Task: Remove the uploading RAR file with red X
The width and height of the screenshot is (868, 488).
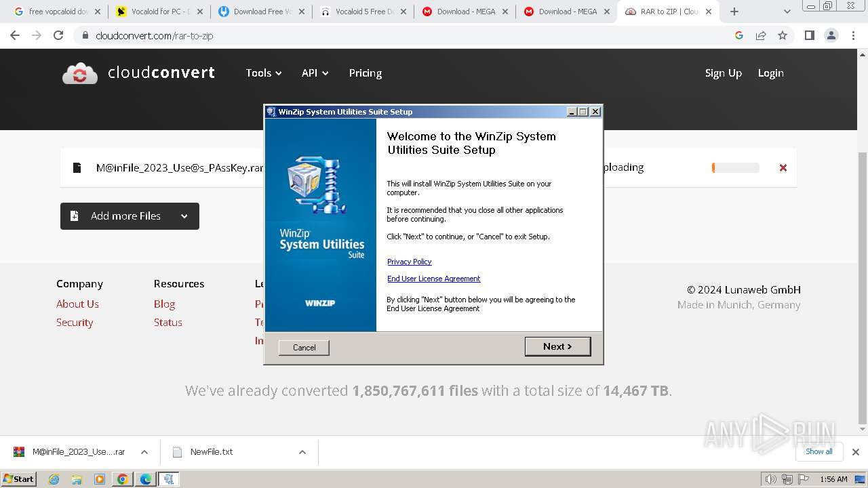Action: pyautogui.click(x=783, y=167)
